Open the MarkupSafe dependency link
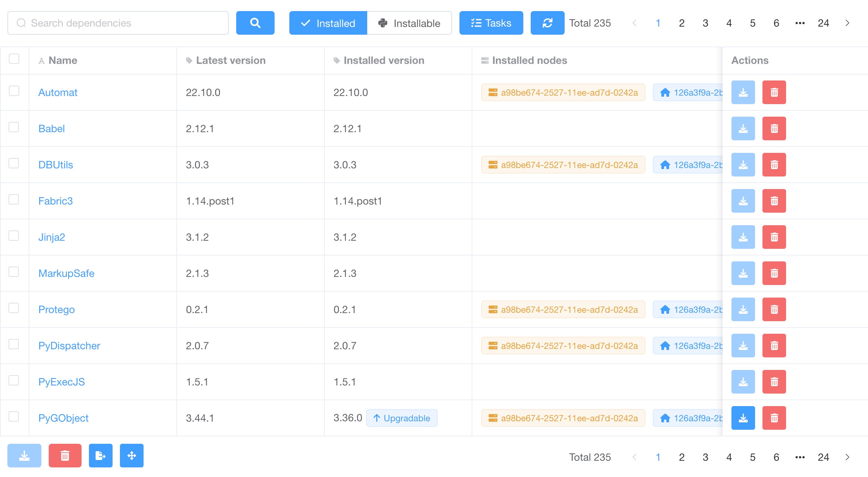868x477 pixels. pyautogui.click(x=66, y=273)
